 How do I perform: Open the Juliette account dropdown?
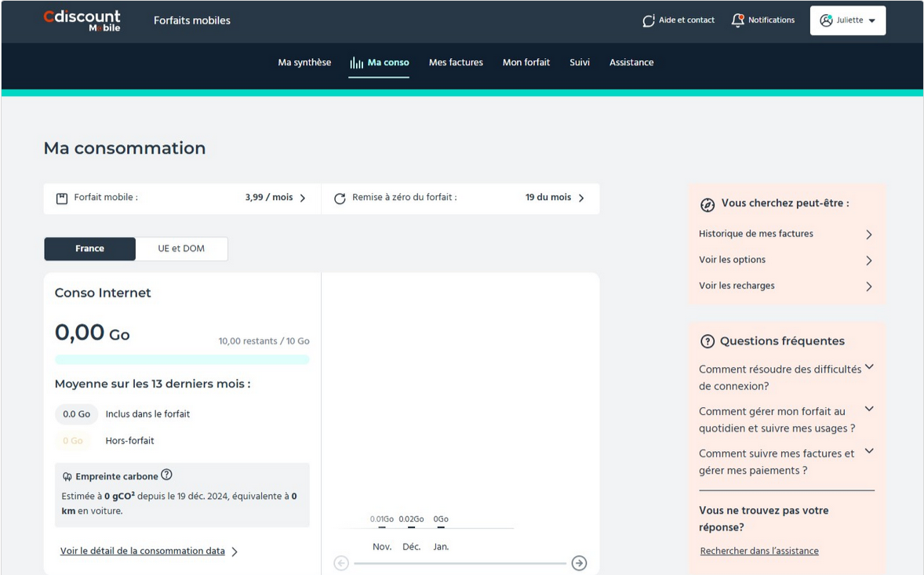[x=847, y=20]
